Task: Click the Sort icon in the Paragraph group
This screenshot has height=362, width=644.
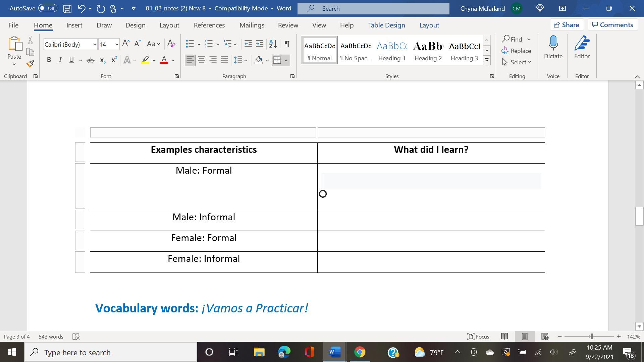Action: click(273, 44)
